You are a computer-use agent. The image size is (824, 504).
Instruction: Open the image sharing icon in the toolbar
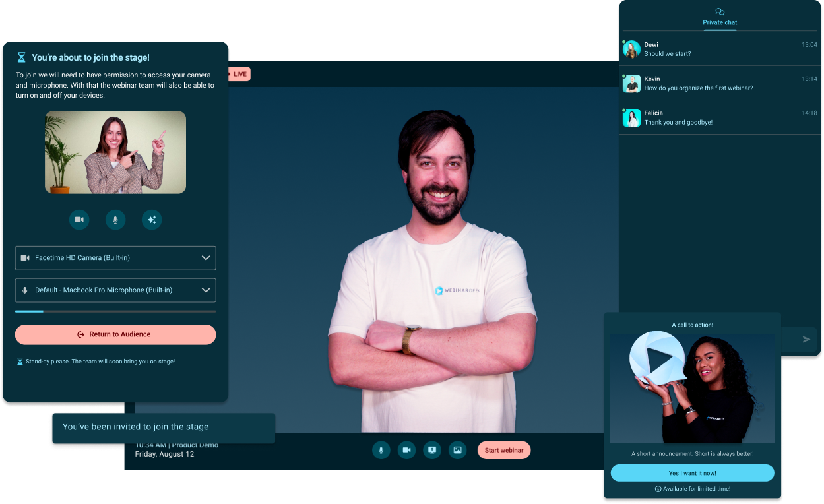pyautogui.click(x=457, y=450)
